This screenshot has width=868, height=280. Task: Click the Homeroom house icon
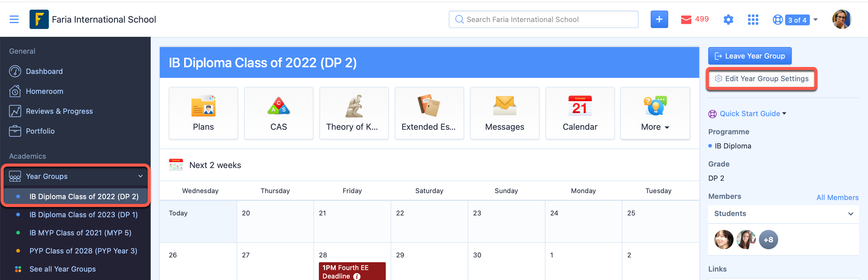click(x=15, y=91)
